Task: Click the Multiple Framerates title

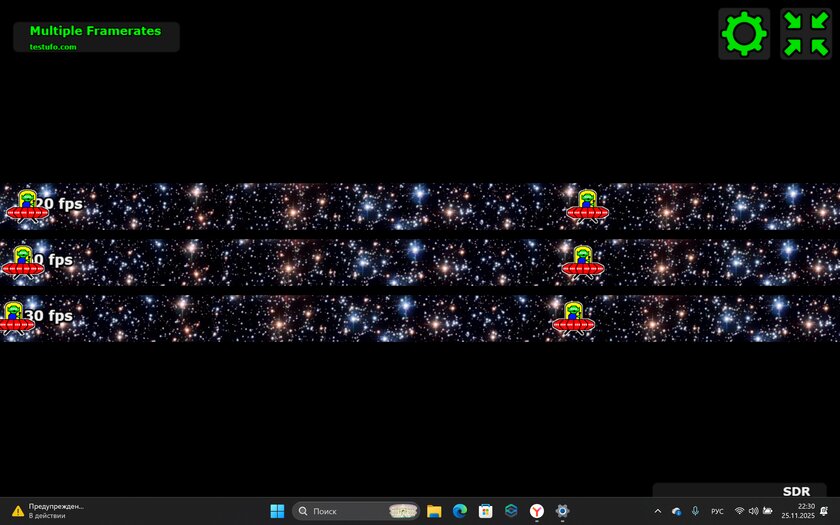Action: pyautogui.click(x=95, y=31)
